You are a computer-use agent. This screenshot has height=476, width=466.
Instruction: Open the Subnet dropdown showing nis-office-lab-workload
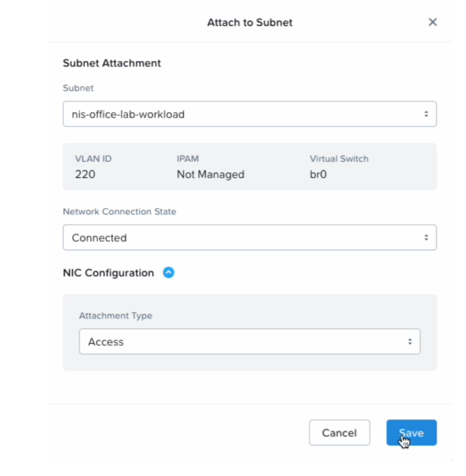coord(249,114)
